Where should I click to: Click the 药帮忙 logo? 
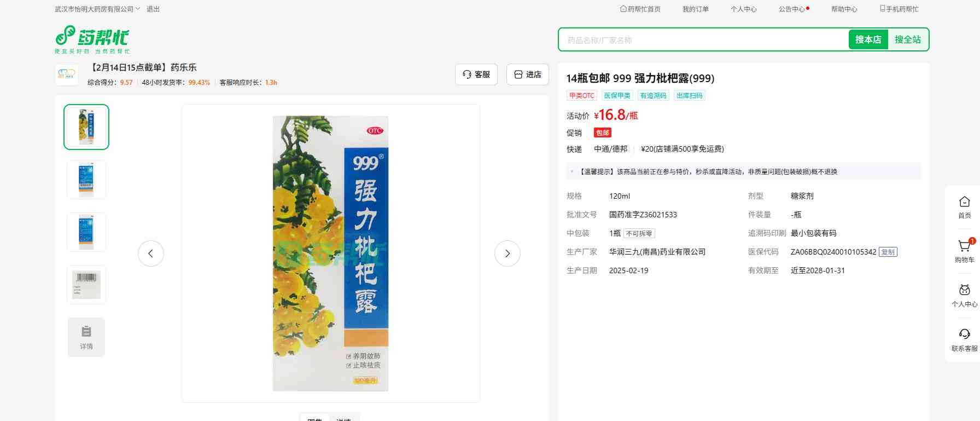tap(92, 39)
